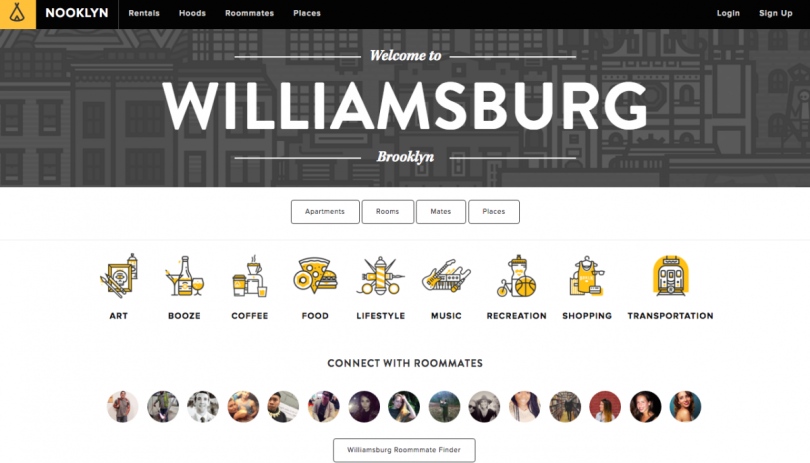The width and height of the screenshot is (810, 463).
Task: Click the Login link
Action: click(x=728, y=13)
